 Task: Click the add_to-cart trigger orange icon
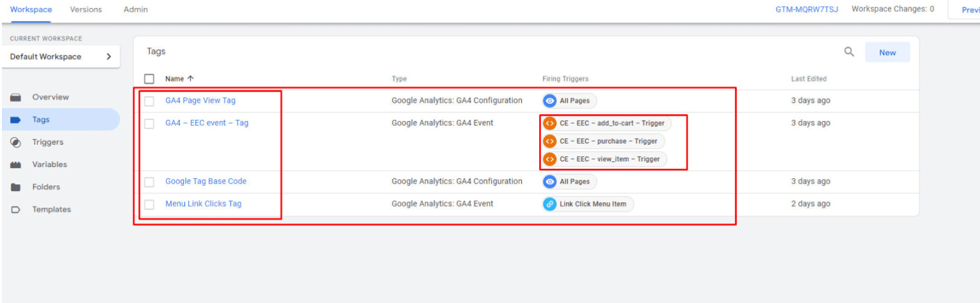point(550,123)
